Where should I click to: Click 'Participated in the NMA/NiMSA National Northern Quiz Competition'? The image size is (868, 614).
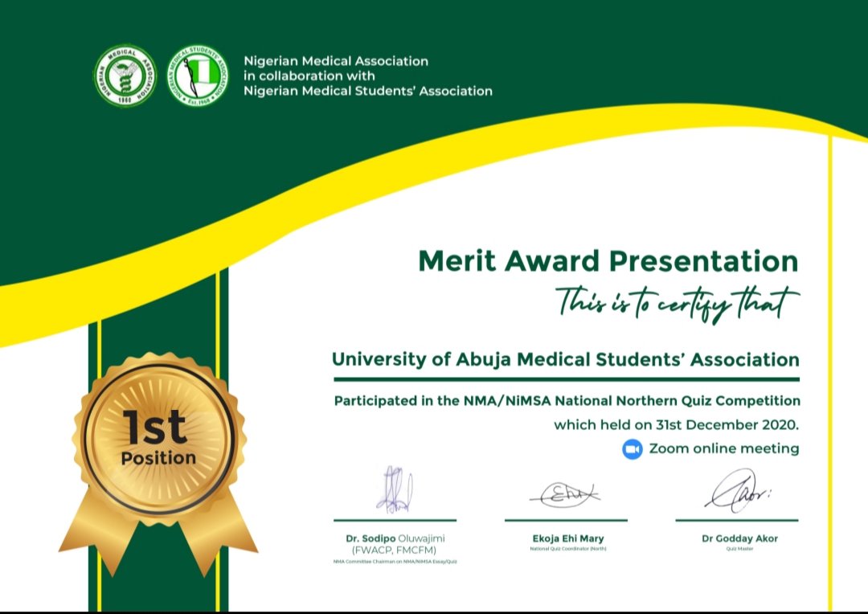coord(567,401)
